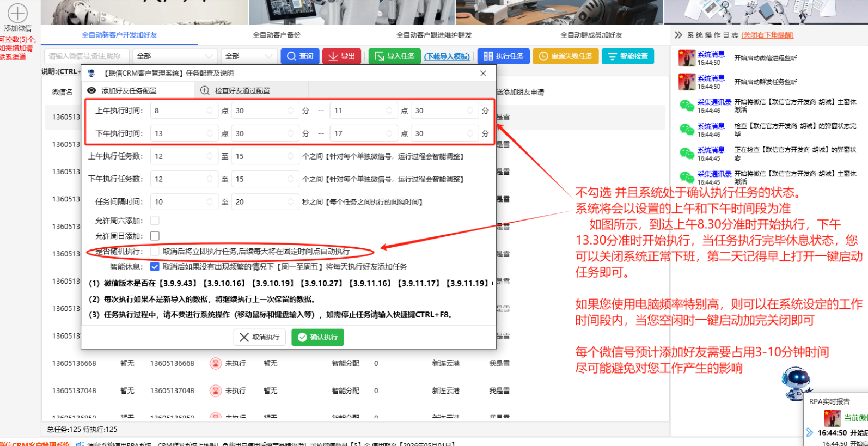The width and height of the screenshot is (868, 446).
Task: Click 总任务:125 待执行:125 status text
Action: tap(82, 429)
